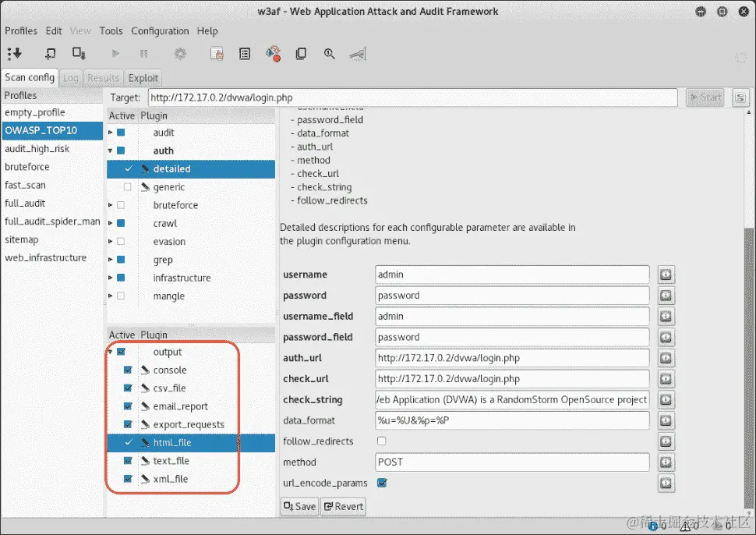756x535 pixels.
Task: Click help icon beside auth_url
Action: [x=666, y=358]
